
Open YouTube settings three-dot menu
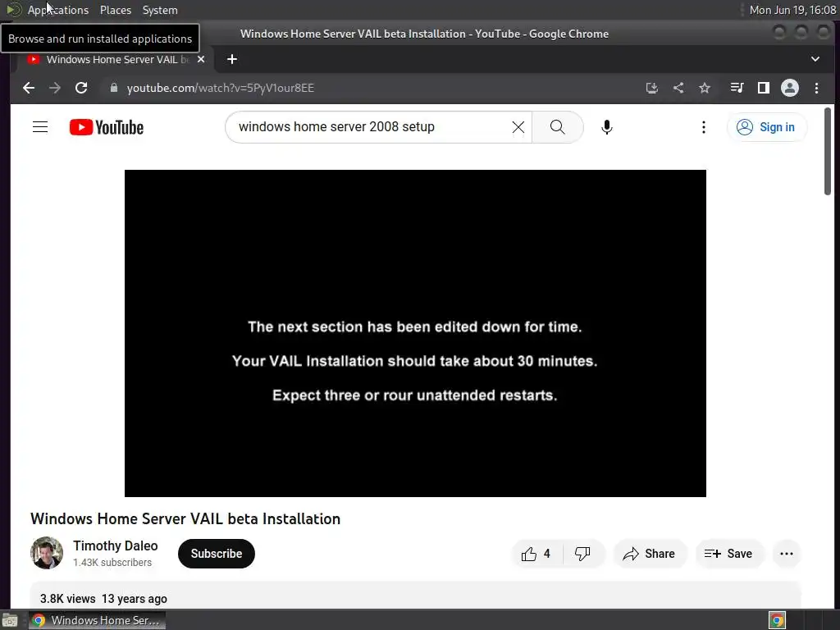click(x=703, y=127)
